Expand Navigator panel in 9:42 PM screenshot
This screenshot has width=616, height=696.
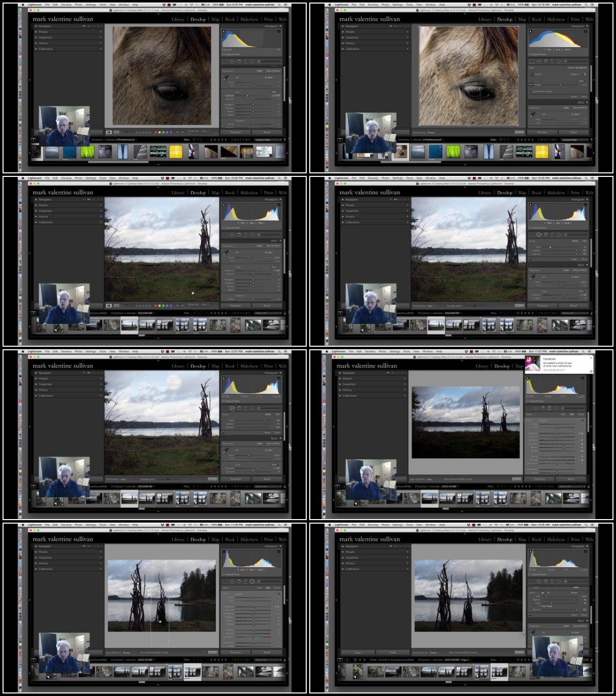36,26
